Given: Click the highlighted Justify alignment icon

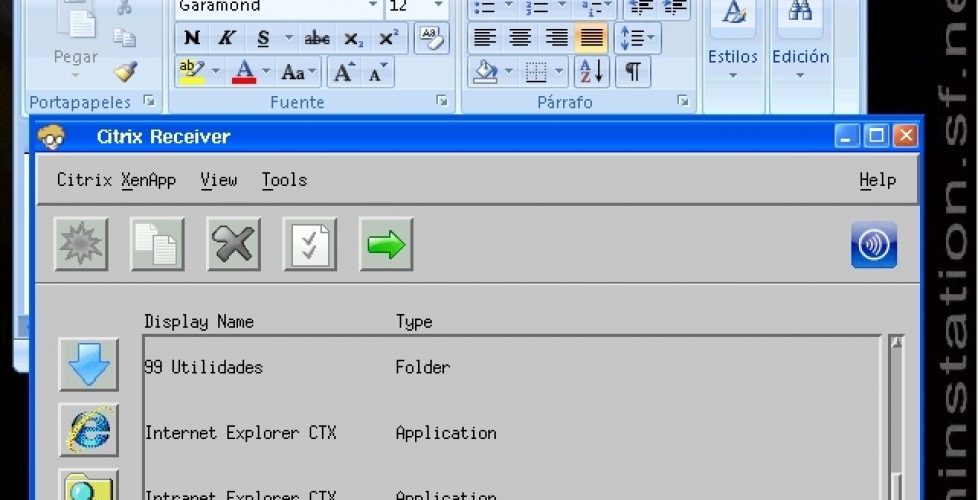Looking at the screenshot, I should [591, 38].
